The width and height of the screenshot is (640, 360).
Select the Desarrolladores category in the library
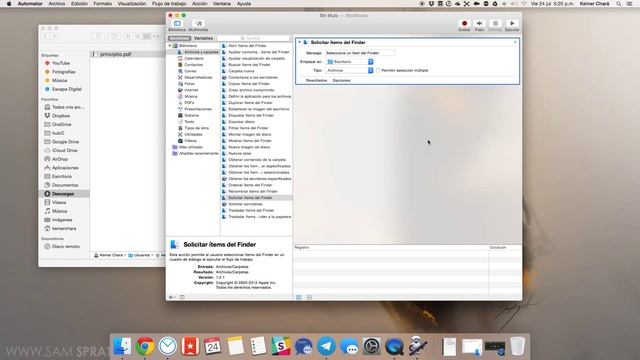(198, 77)
